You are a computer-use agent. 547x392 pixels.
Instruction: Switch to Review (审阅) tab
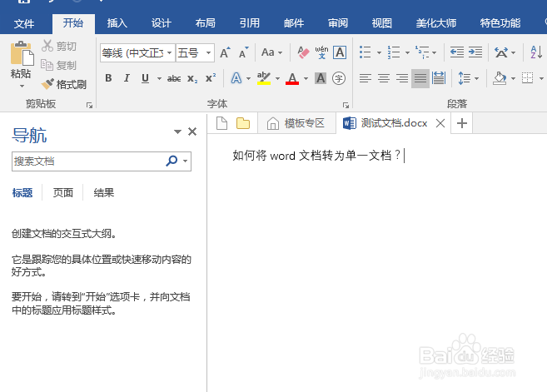338,23
